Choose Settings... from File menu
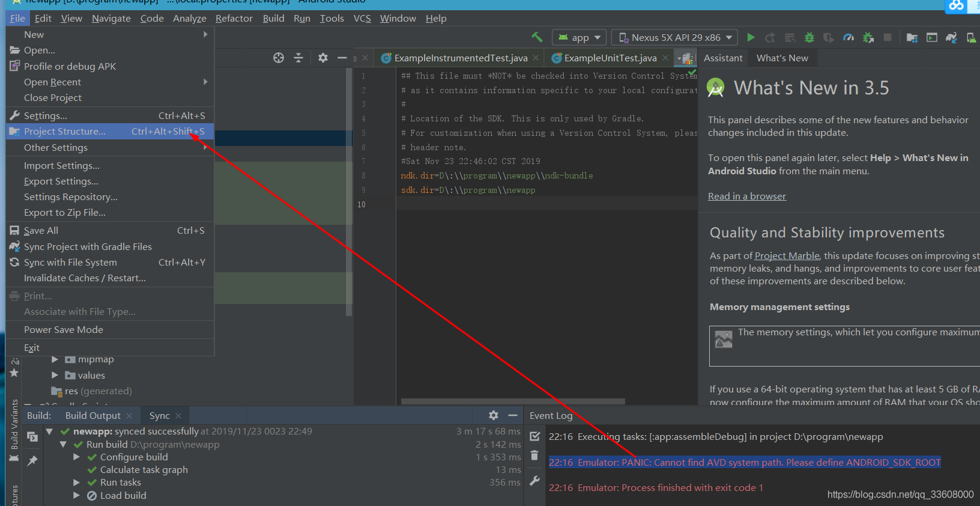 110,115
